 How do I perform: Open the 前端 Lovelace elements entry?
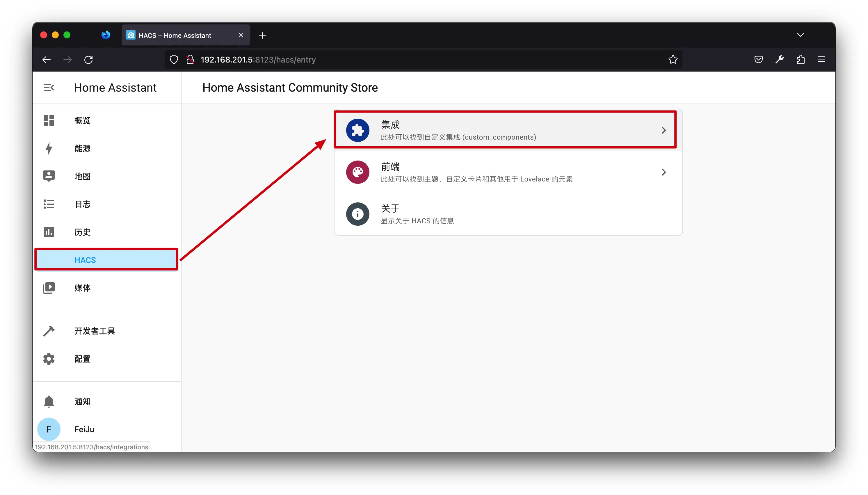(x=508, y=172)
